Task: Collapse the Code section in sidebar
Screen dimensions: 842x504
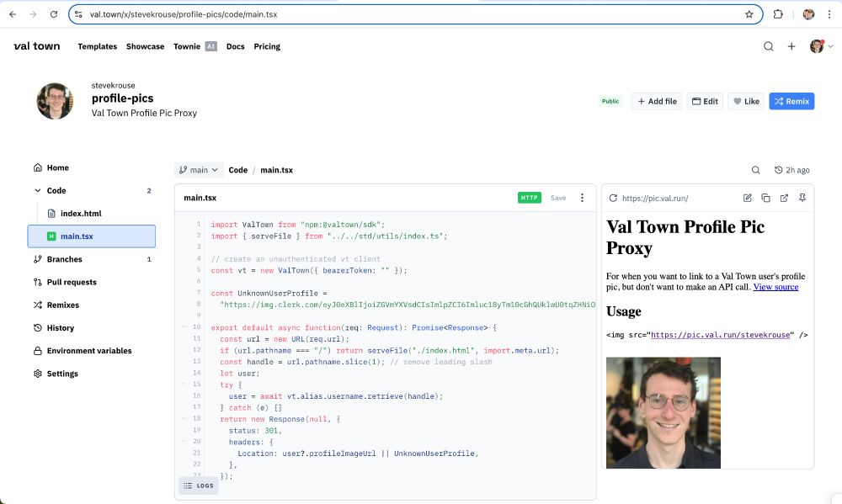Action: [x=38, y=190]
